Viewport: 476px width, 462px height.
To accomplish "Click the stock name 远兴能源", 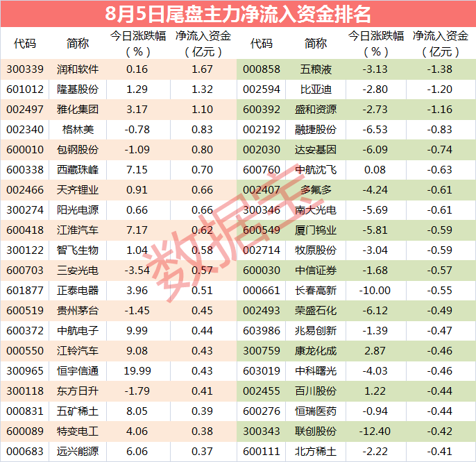I will 78,452.
